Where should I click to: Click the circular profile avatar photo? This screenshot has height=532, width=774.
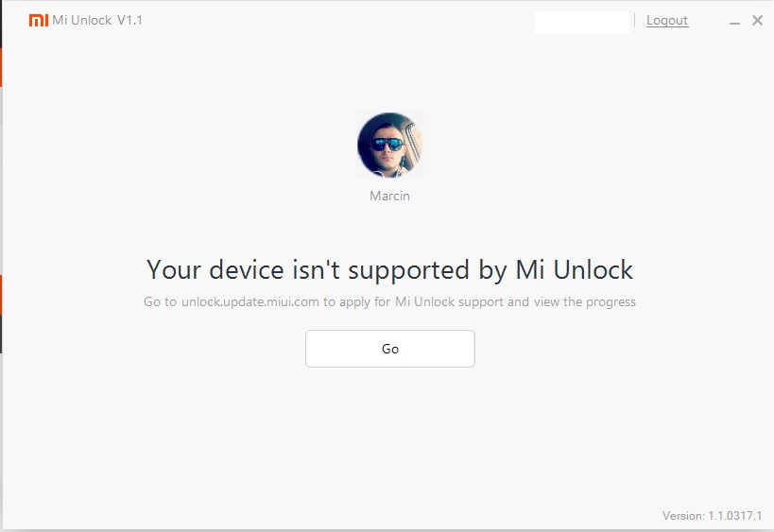(x=389, y=146)
